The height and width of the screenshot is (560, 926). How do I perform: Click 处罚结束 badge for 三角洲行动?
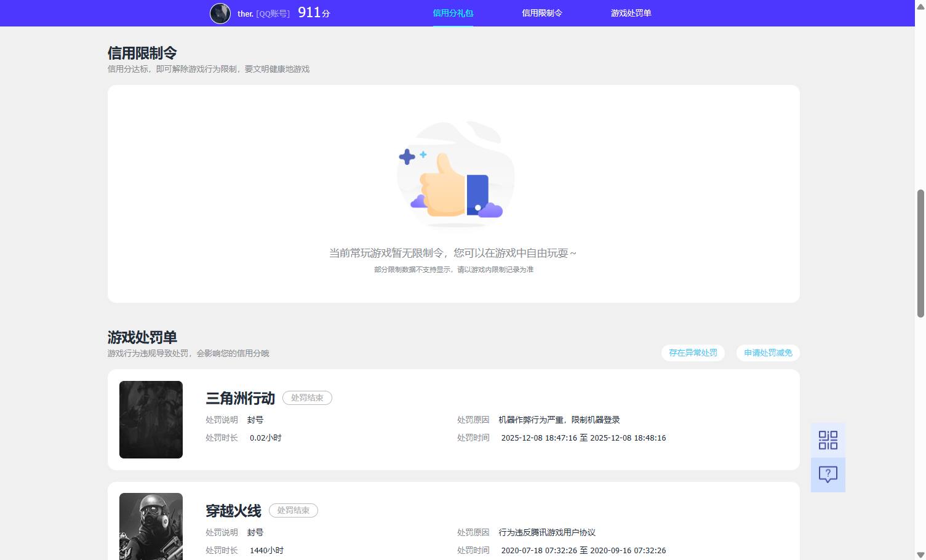tap(307, 398)
